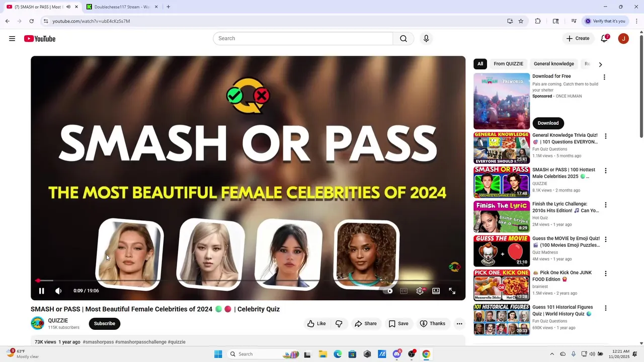Click the search magnifier button
This screenshot has width=644, height=362.
[x=404, y=39]
